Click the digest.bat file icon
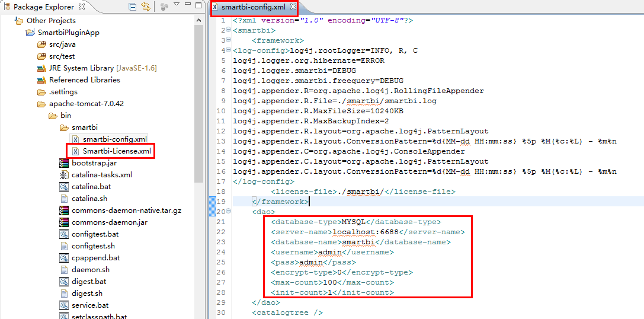The height and width of the screenshot is (319, 644). click(63, 282)
